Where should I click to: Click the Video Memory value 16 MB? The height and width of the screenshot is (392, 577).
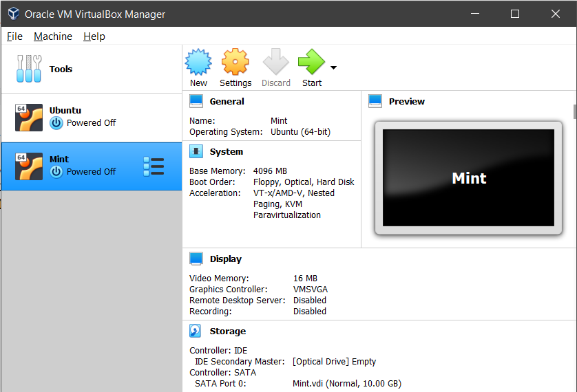point(305,279)
